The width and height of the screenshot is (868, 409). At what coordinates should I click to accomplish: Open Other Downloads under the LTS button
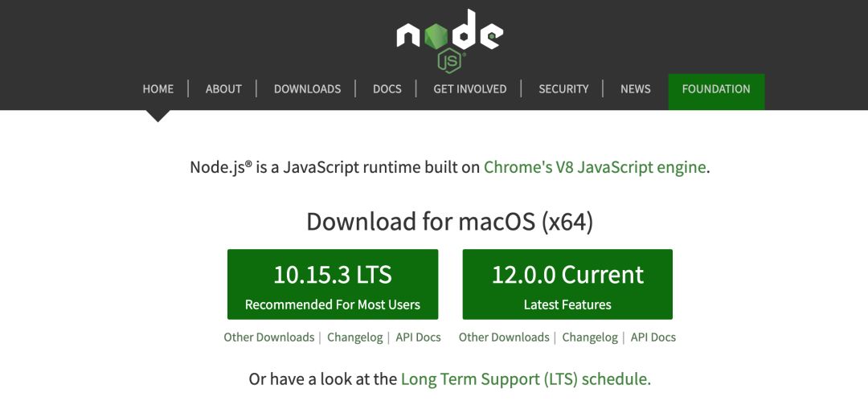[x=269, y=337]
